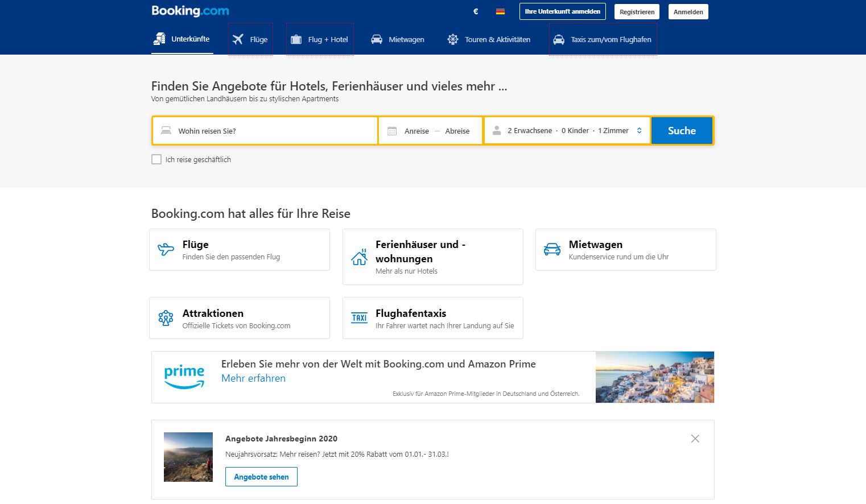Expand the guests and rooms dropdown arrows

[x=639, y=130]
